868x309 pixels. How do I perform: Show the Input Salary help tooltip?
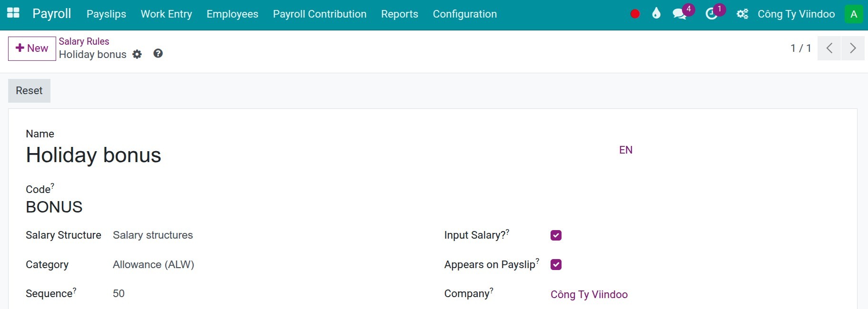[x=507, y=232]
